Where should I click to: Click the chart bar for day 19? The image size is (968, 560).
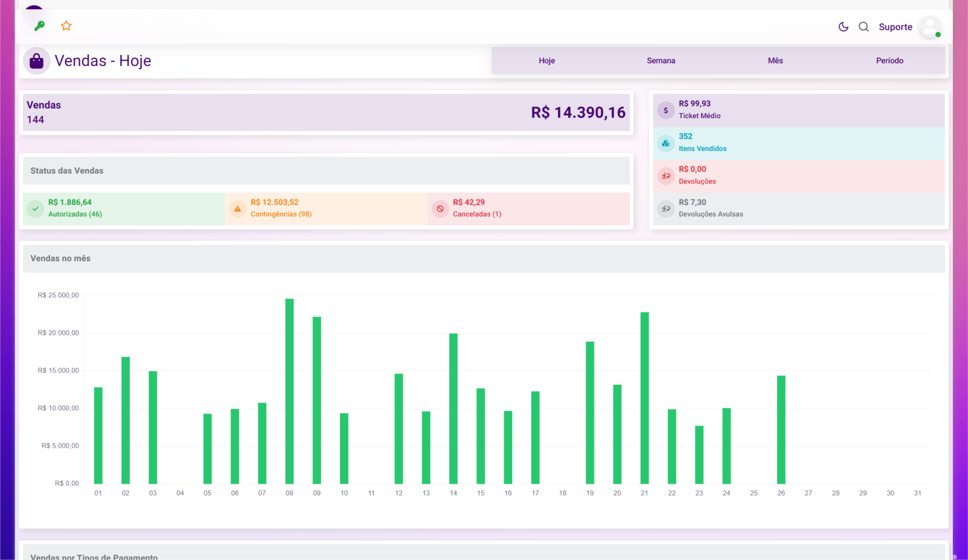pyautogui.click(x=590, y=413)
